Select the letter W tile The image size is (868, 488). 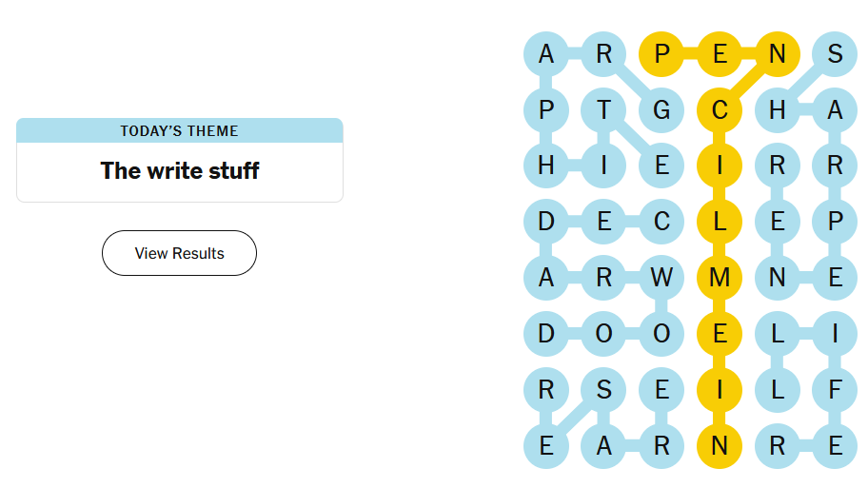[661, 278]
